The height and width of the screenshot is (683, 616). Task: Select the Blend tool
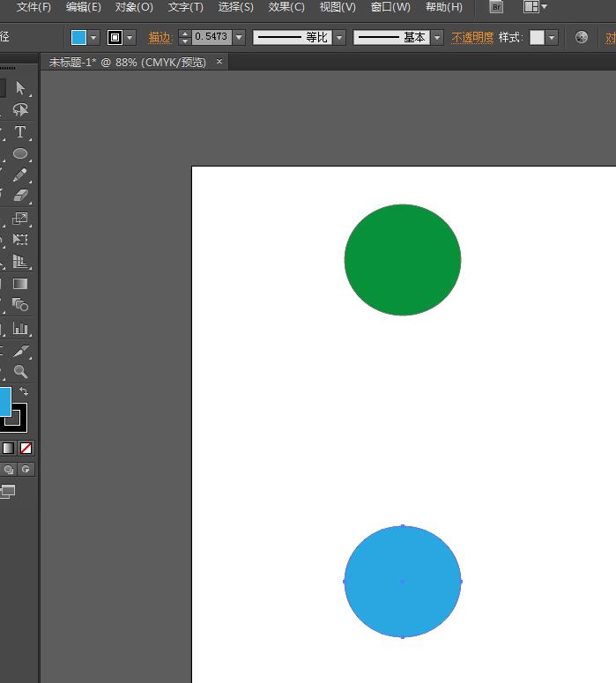pos(20,304)
